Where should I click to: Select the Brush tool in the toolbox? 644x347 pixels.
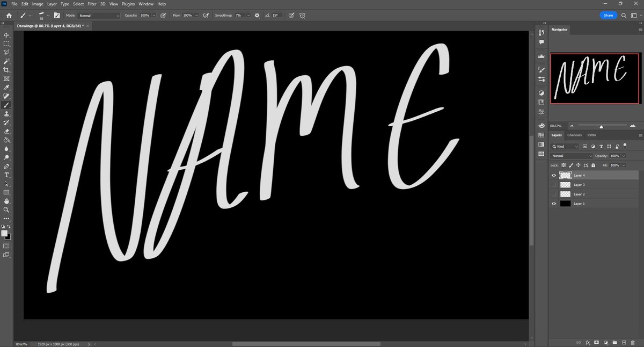tap(6, 105)
